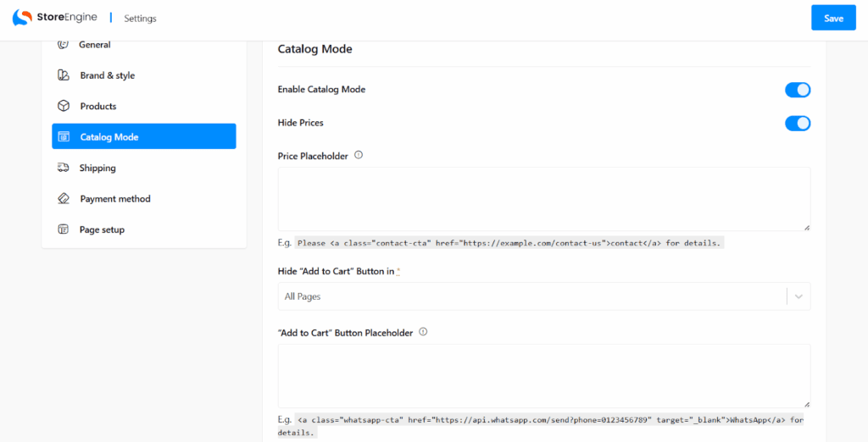This screenshot has height=442, width=868.
Task: Click the Brand & style palette icon
Action: (x=64, y=75)
